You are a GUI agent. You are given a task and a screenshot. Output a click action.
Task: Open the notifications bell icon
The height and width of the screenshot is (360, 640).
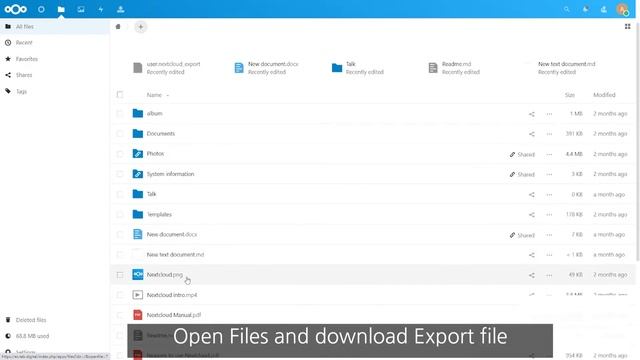(585, 9)
